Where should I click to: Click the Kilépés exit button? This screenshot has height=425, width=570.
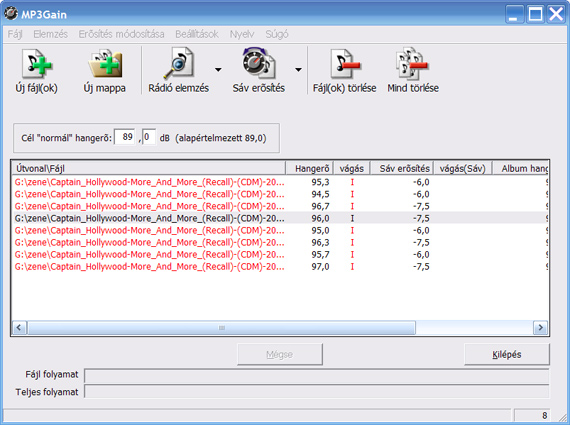(507, 354)
